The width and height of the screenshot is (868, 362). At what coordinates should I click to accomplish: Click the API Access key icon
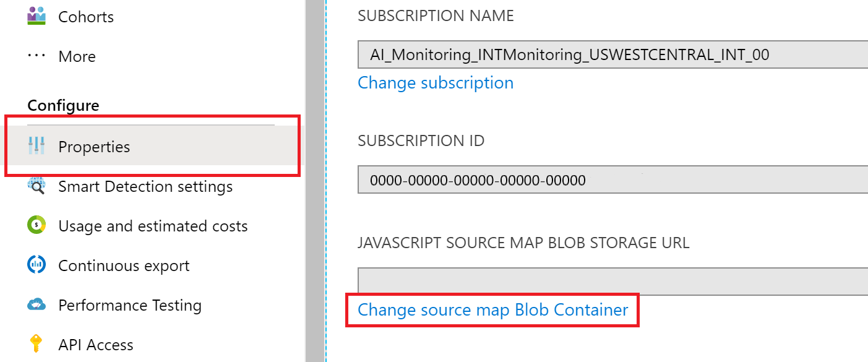(37, 344)
